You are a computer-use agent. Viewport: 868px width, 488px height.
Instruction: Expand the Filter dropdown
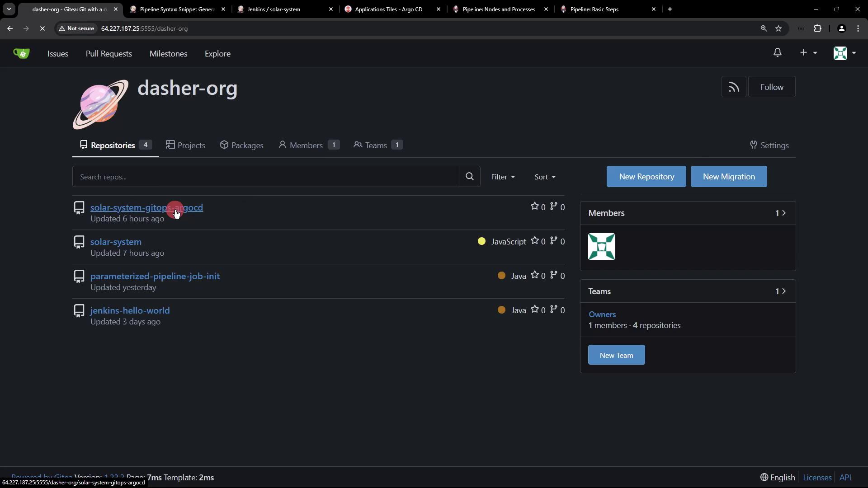point(503,177)
